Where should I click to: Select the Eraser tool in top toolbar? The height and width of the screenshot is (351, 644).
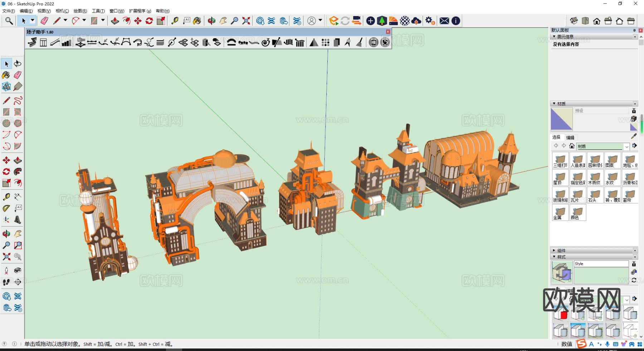44,21
